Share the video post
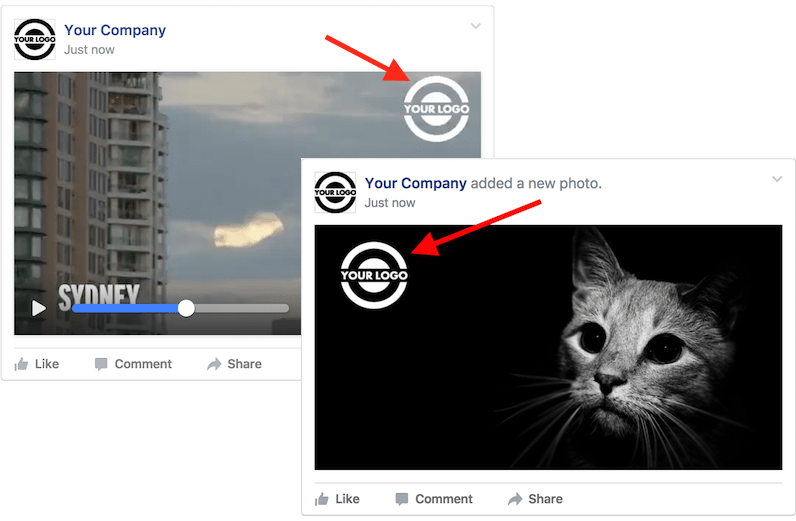The width and height of the screenshot is (796, 521). pyautogui.click(x=235, y=364)
